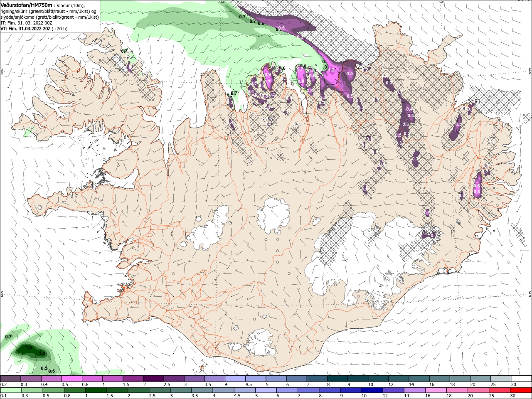Select the darkest green swatch labeled 1
The image size is (532, 399).
coord(96,390)
